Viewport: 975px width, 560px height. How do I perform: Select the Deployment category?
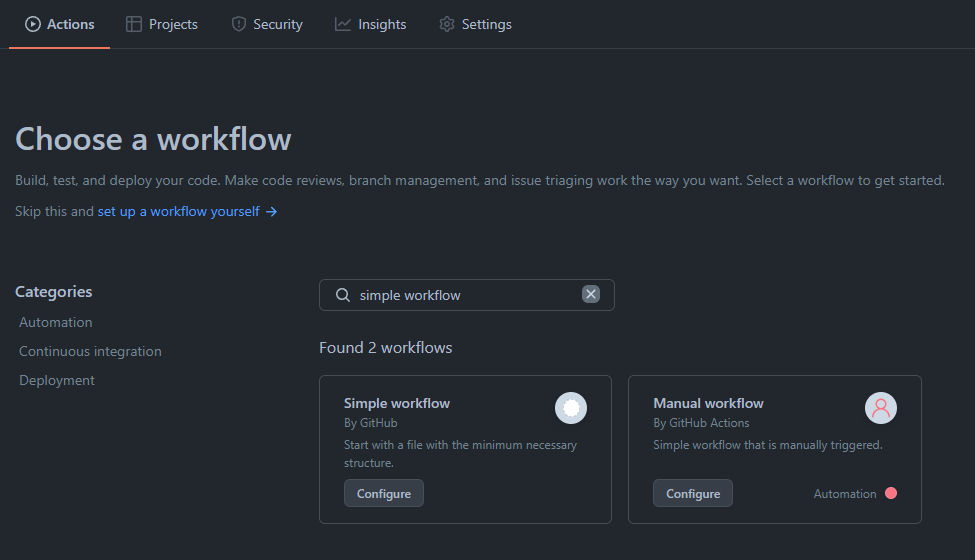(x=57, y=380)
